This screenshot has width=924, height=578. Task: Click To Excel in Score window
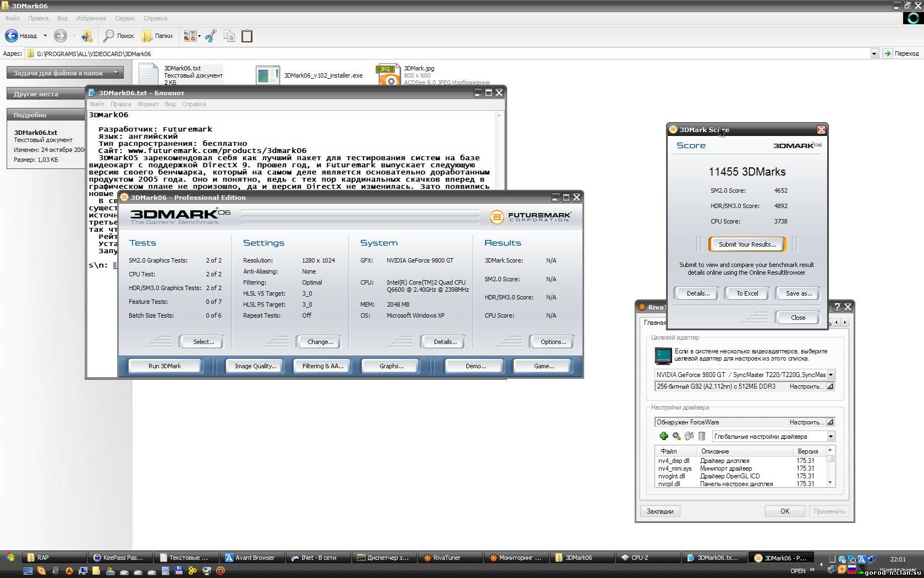[x=747, y=293]
